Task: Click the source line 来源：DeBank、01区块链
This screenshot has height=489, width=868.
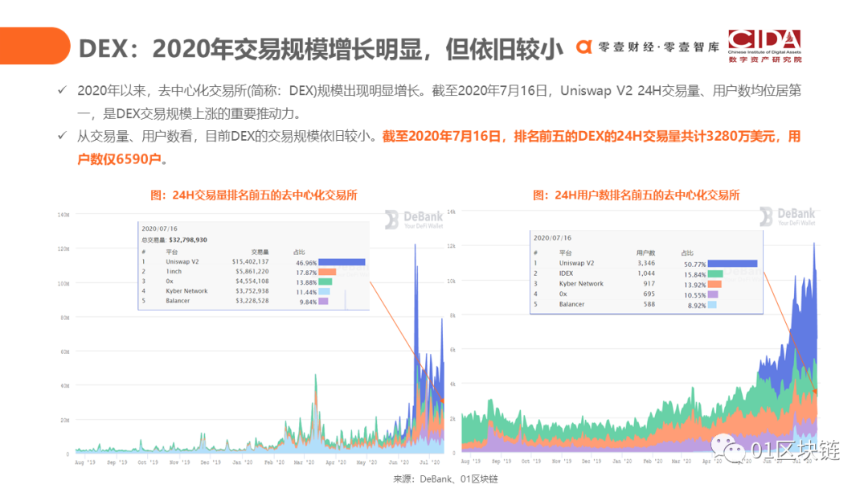Action: [x=445, y=479]
